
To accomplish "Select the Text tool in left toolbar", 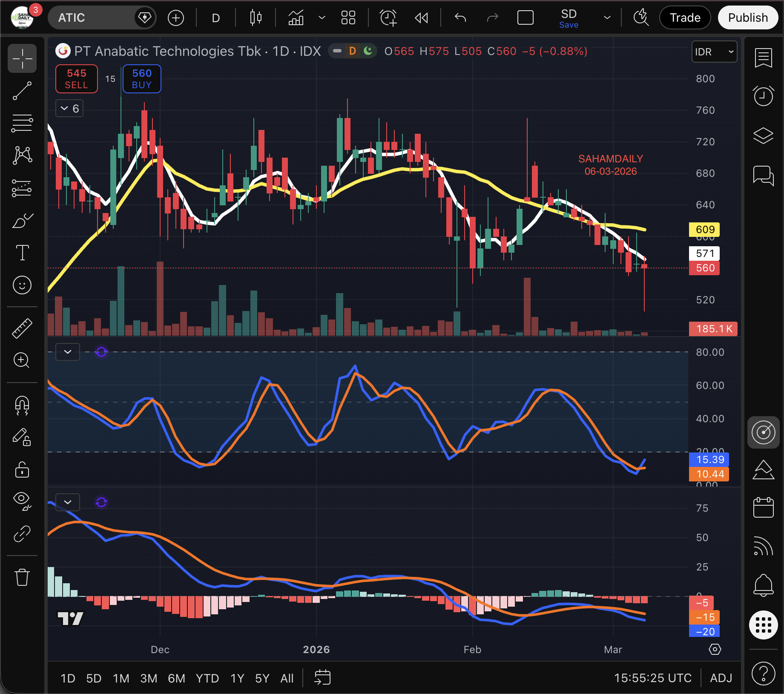I will tap(22, 253).
